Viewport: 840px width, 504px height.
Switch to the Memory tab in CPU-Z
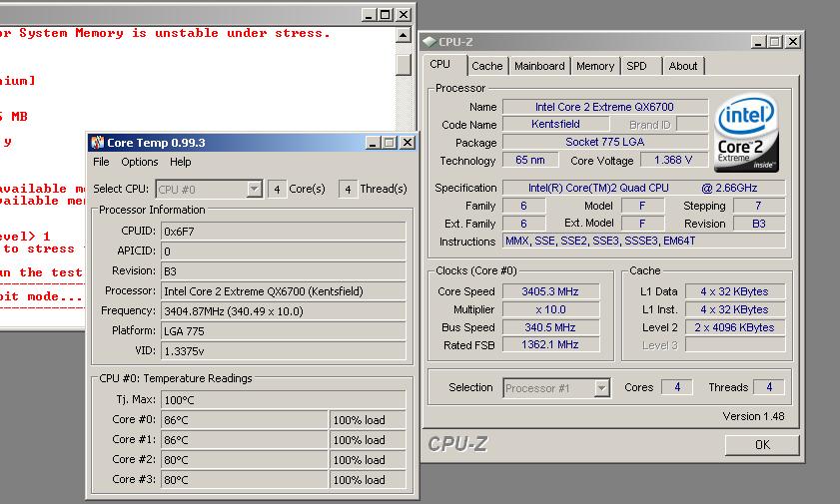pos(595,66)
